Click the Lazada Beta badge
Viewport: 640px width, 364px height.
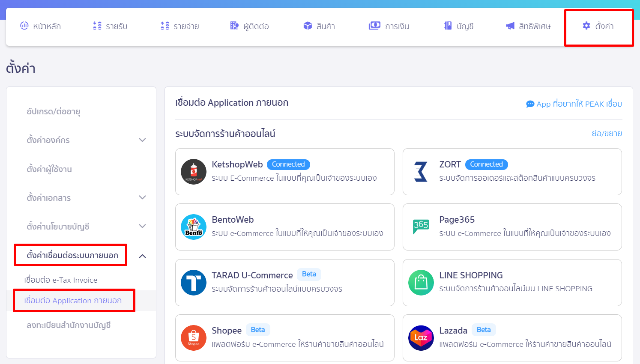484,330
